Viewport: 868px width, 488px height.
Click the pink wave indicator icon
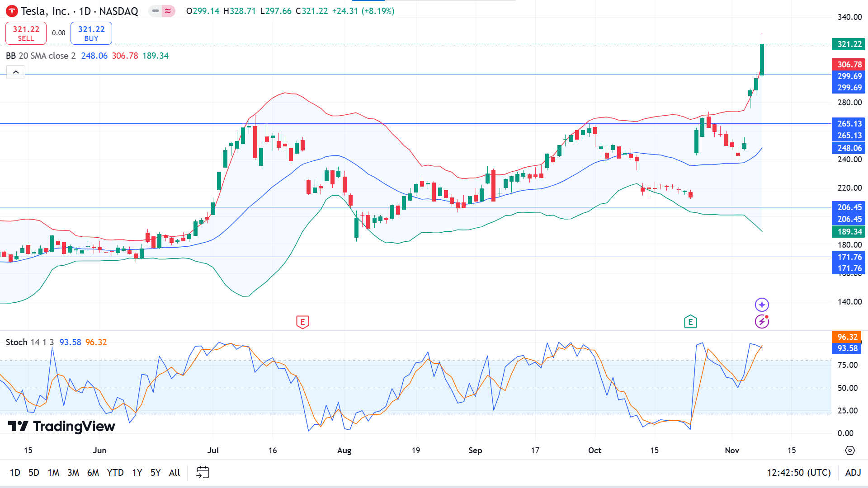[168, 11]
